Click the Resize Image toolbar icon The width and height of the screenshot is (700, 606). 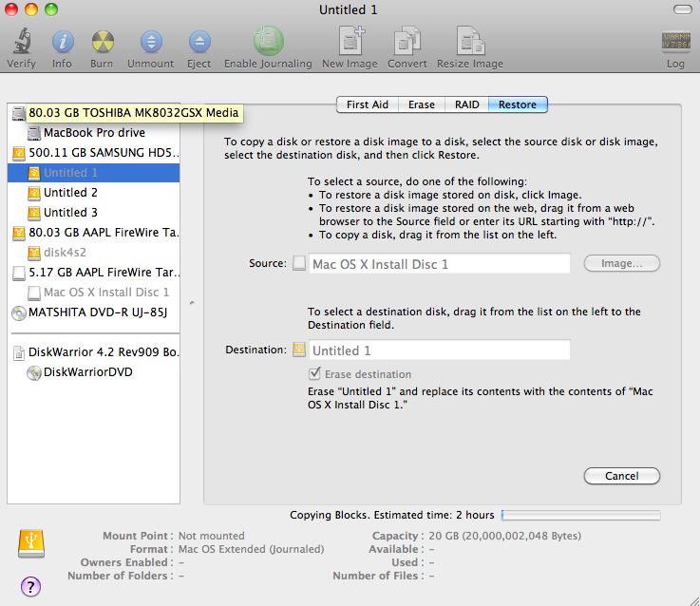click(x=470, y=41)
